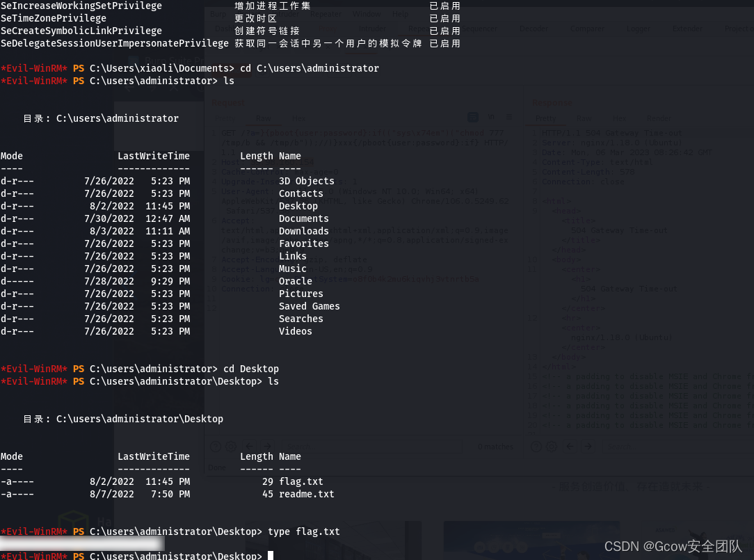Click the 'Saved Games' directory entry

point(310,306)
